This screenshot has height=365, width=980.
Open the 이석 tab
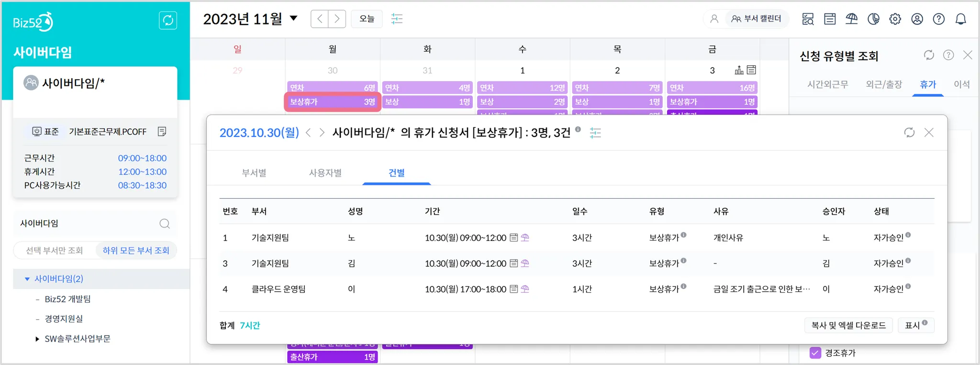click(962, 85)
